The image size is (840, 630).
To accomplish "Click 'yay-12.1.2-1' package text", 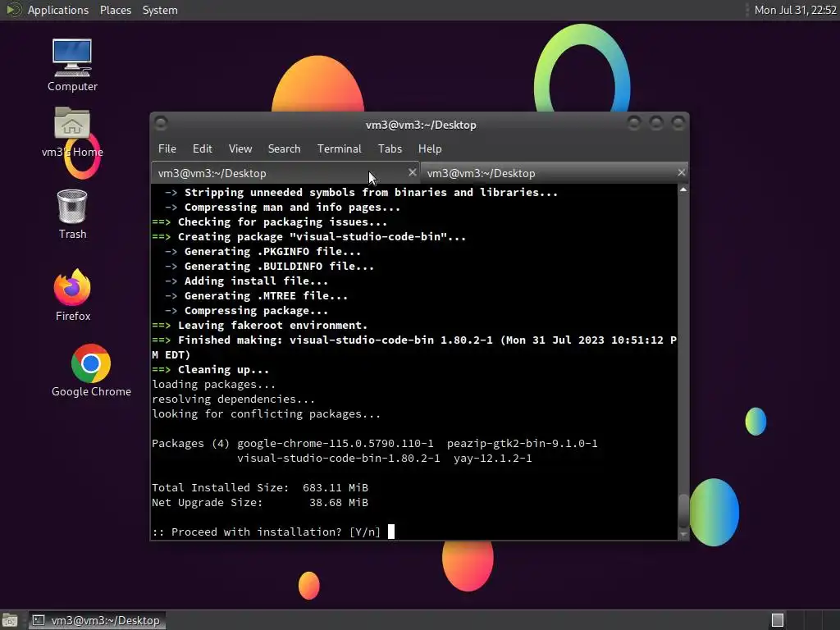I will point(493,458).
